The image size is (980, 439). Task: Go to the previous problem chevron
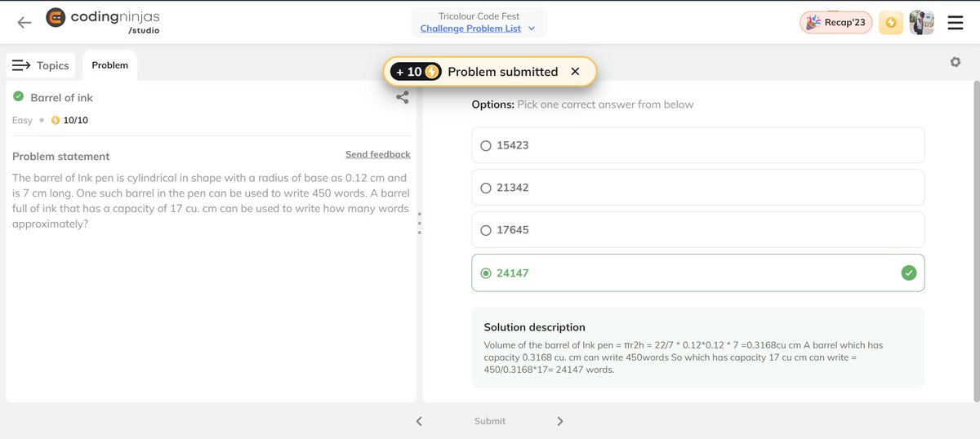(419, 421)
